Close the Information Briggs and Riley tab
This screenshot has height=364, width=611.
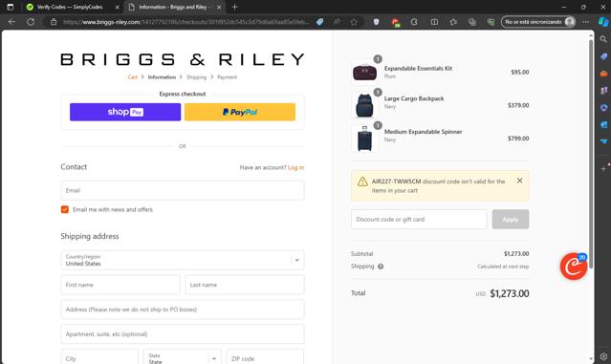click(x=219, y=7)
